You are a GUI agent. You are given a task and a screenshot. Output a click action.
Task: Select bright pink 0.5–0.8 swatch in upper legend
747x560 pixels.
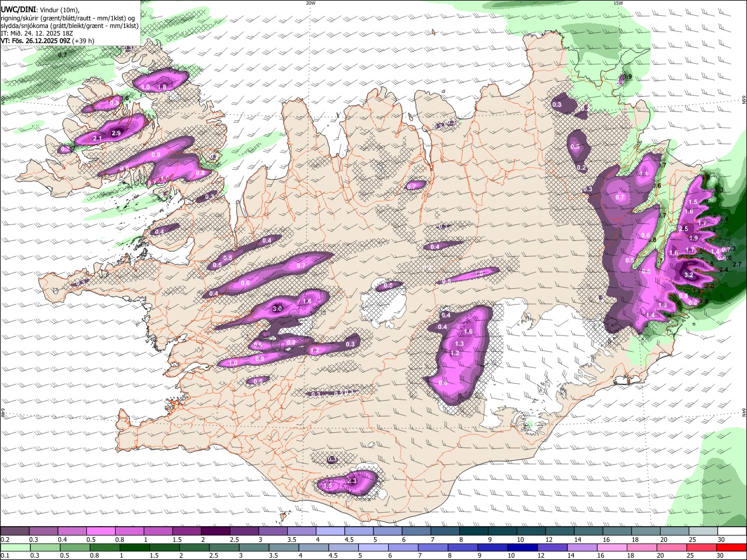pos(100,531)
